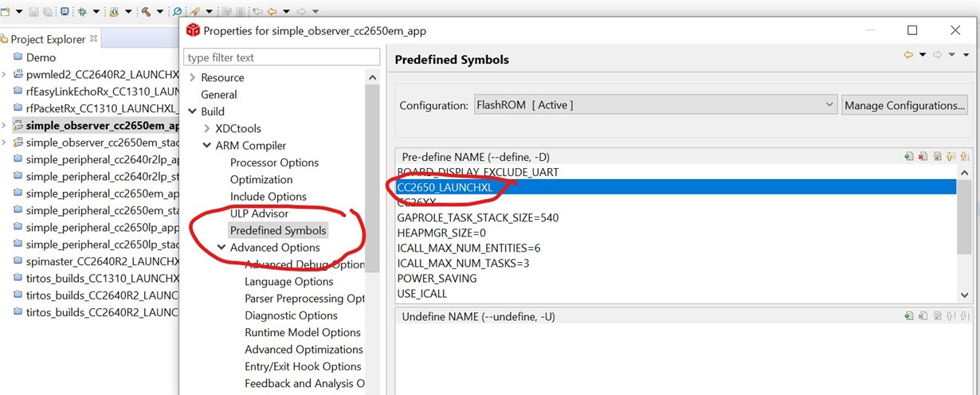Close the Project Explorer tab
Screen dimensions: 980x395
(x=93, y=38)
